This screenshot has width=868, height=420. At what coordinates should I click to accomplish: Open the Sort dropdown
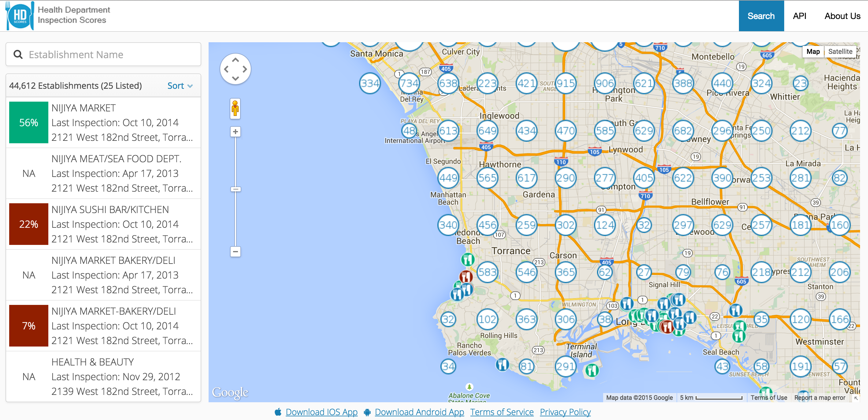[x=180, y=86]
